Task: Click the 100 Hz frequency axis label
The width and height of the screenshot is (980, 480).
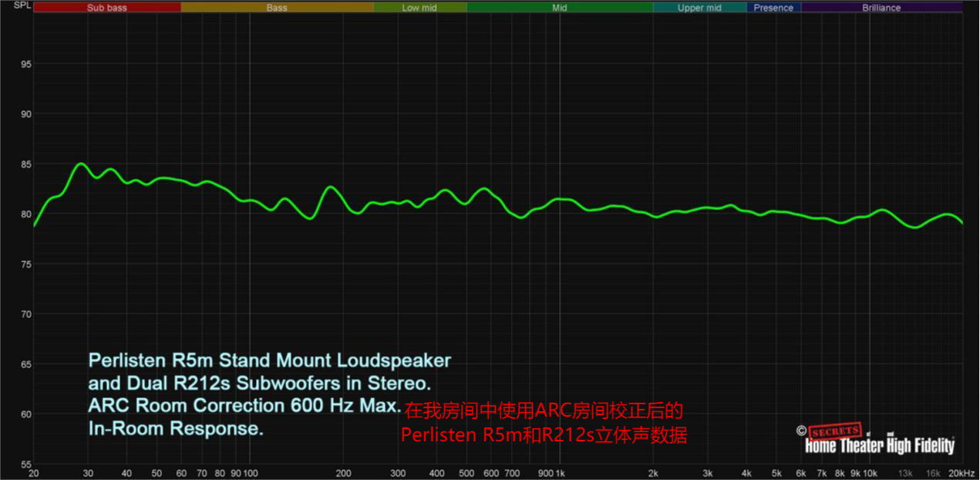Action: pyautogui.click(x=250, y=473)
